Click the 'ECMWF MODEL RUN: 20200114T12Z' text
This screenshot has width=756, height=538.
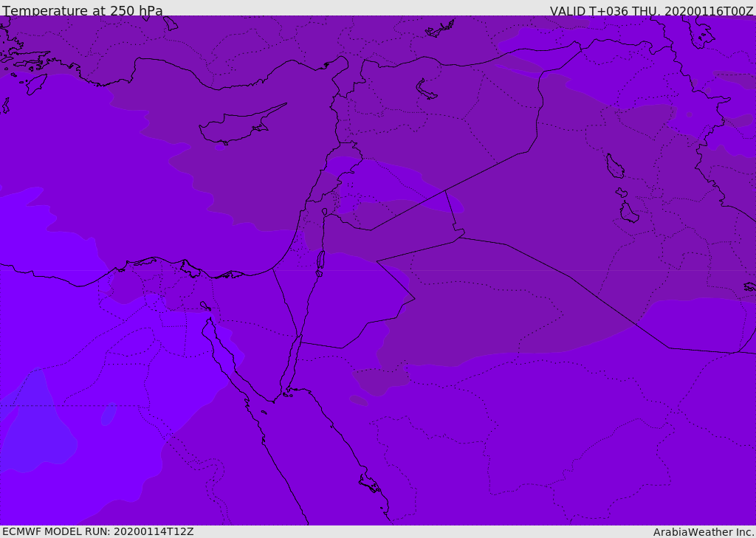[98, 532]
